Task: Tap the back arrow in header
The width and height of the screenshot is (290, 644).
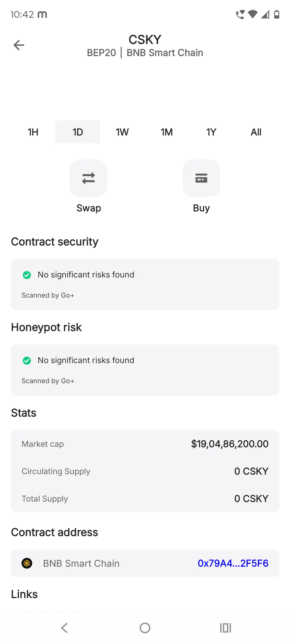Action: tap(19, 45)
